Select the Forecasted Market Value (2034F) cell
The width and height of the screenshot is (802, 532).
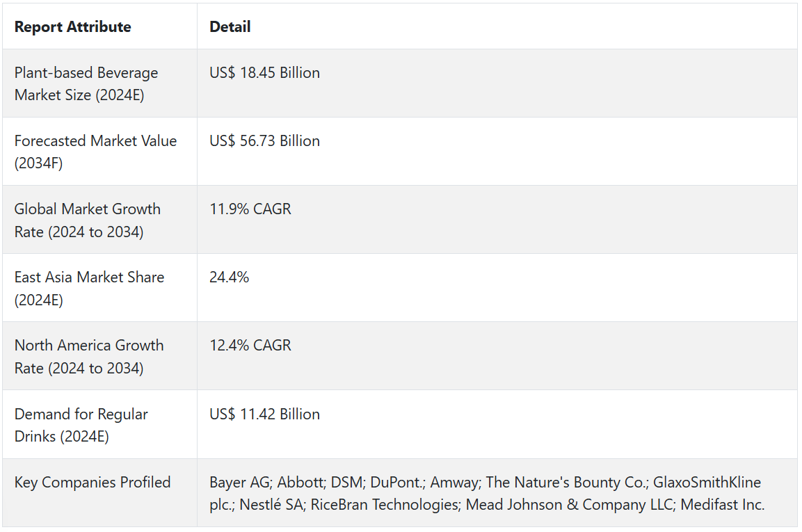95,152
